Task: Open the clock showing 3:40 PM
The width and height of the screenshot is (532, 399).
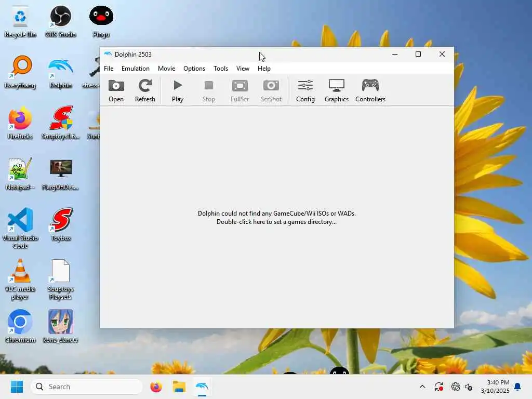Action: click(x=495, y=387)
